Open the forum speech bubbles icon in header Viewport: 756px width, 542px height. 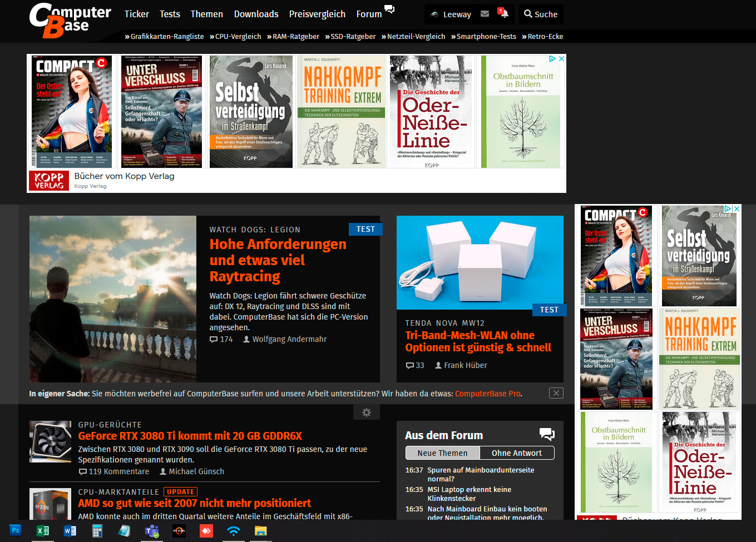[x=389, y=9]
